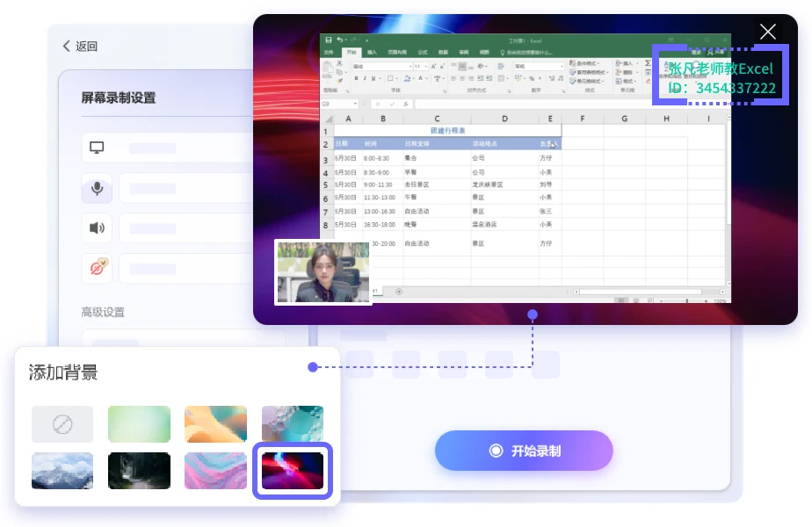Screen dimensions: 812x527
Task: Toggle the system speaker sound icon
Action: pyautogui.click(x=97, y=227)
